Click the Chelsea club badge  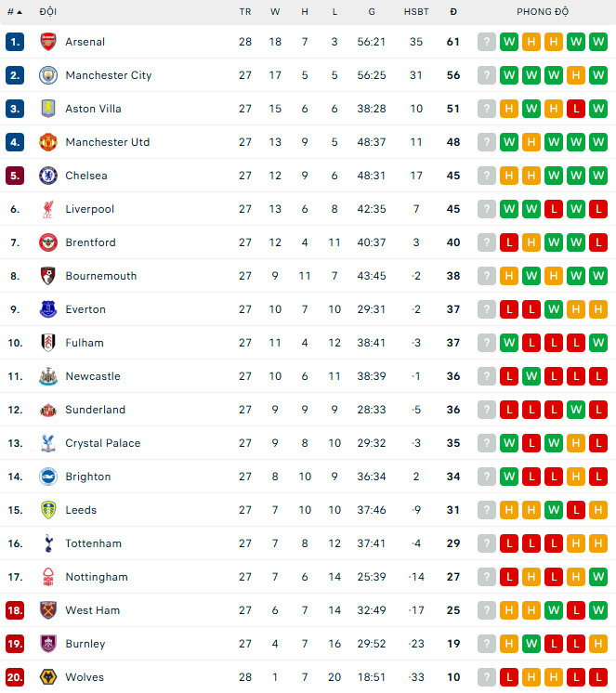[48, 176]
